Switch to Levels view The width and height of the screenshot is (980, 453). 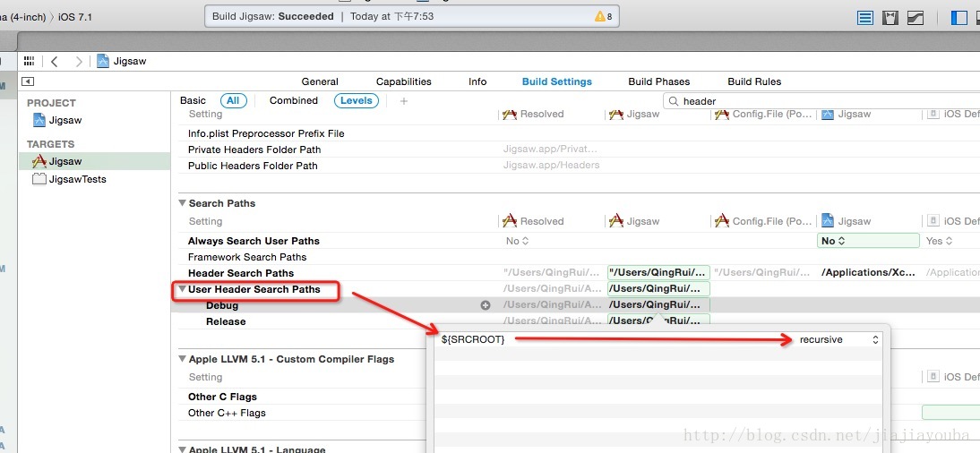tap(357, 100)
